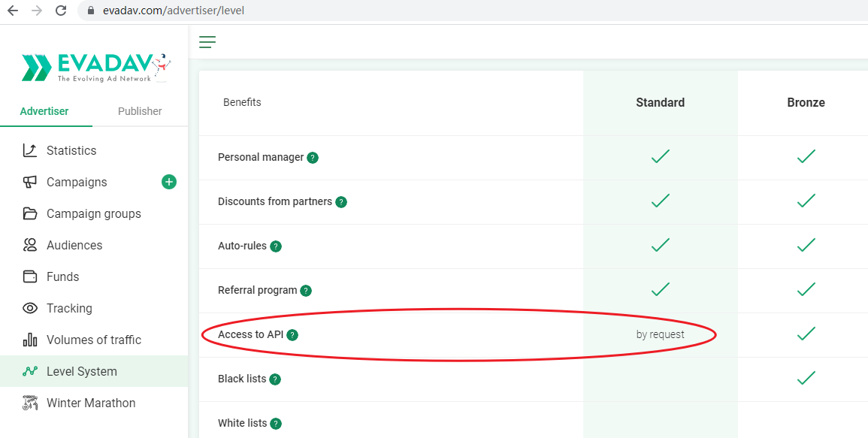868x438 pixels.
Task: Click help icon next to Referral program
Action: (x=306, y=291)
